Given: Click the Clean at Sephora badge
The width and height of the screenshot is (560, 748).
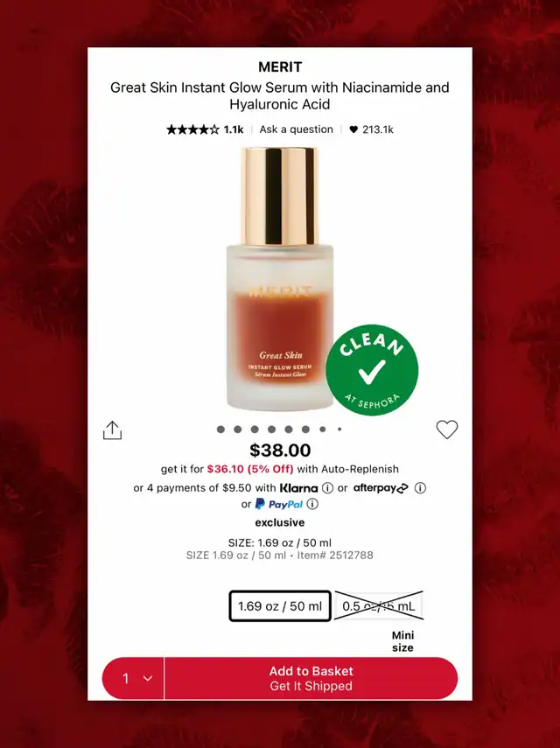Looking at the screenshot, I should point(372,370).
